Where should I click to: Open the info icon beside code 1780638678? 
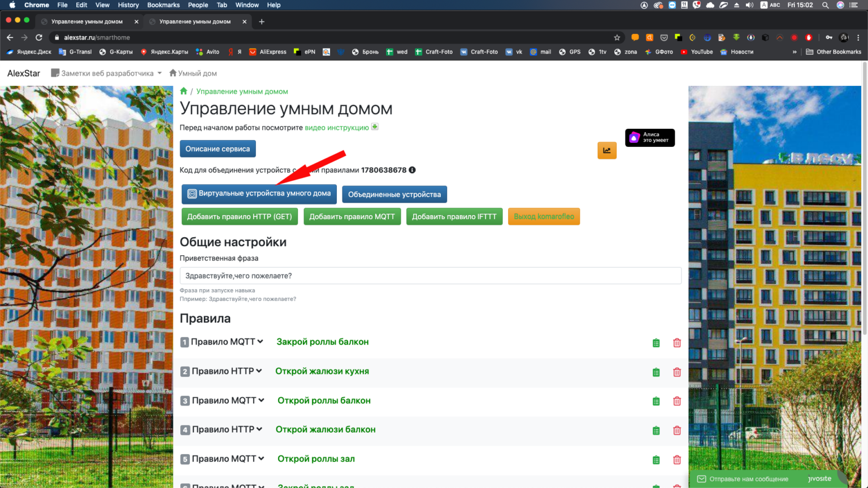point(413,170)
